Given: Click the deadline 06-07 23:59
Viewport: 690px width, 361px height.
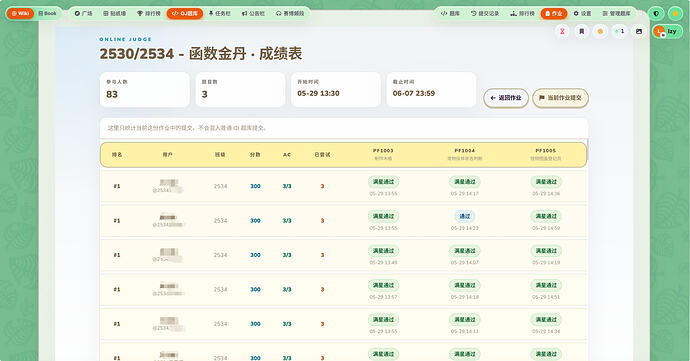Looking at the screenshot, I should click(414, 93).
